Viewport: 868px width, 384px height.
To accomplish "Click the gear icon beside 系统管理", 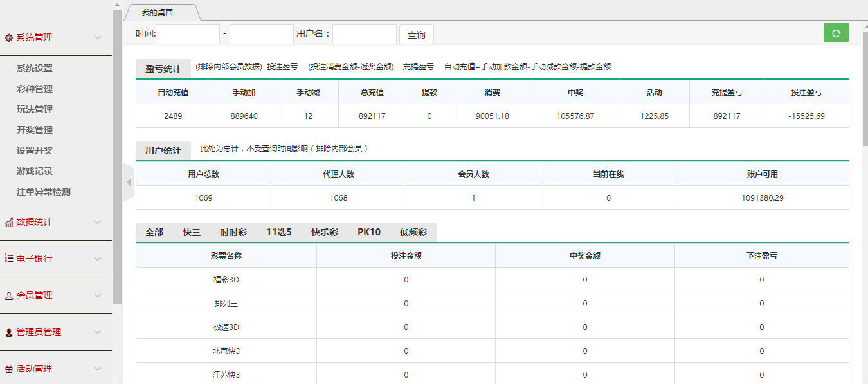I will (9, 37).
